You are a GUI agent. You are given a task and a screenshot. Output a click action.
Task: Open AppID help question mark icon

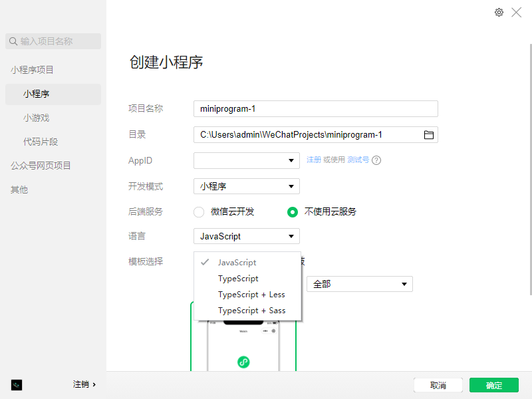tap(376, 160)
